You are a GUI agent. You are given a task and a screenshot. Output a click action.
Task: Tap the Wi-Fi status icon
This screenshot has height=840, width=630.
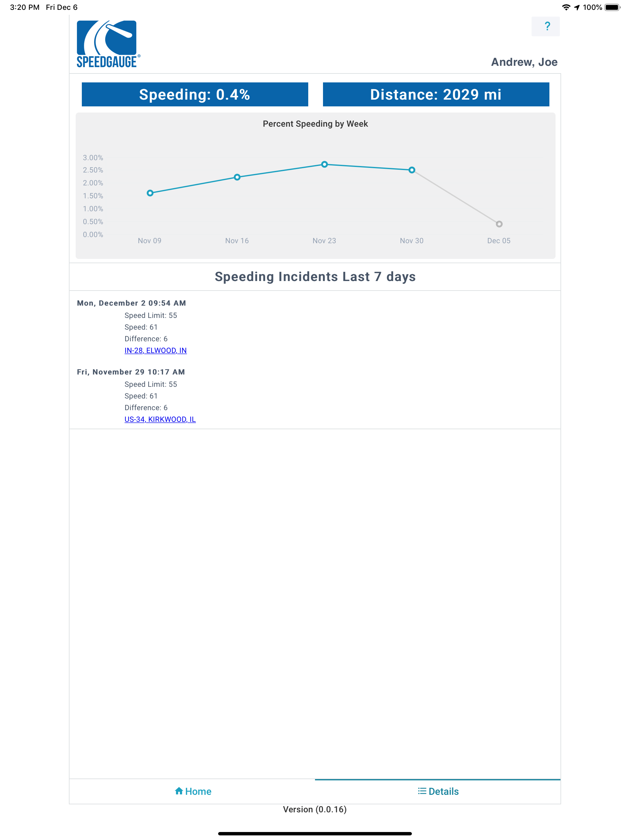tap(566, 7)
